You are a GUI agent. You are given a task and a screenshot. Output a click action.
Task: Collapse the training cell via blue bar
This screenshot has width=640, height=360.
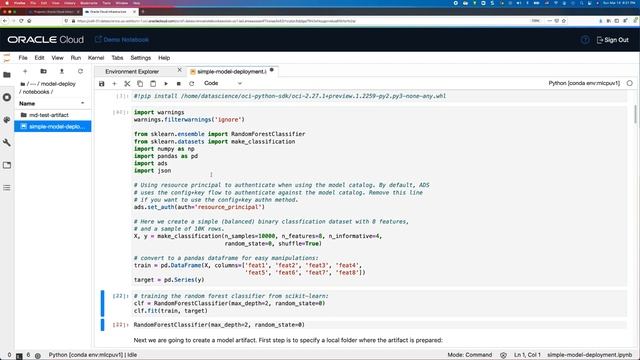point(102,303)
